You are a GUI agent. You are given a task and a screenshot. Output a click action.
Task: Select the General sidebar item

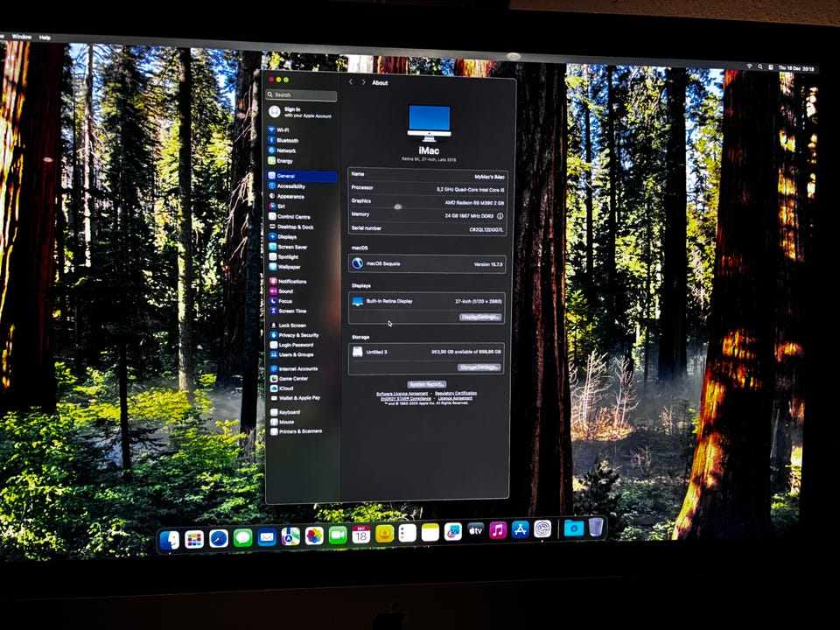pyautogui.click(x=302, y=176)
